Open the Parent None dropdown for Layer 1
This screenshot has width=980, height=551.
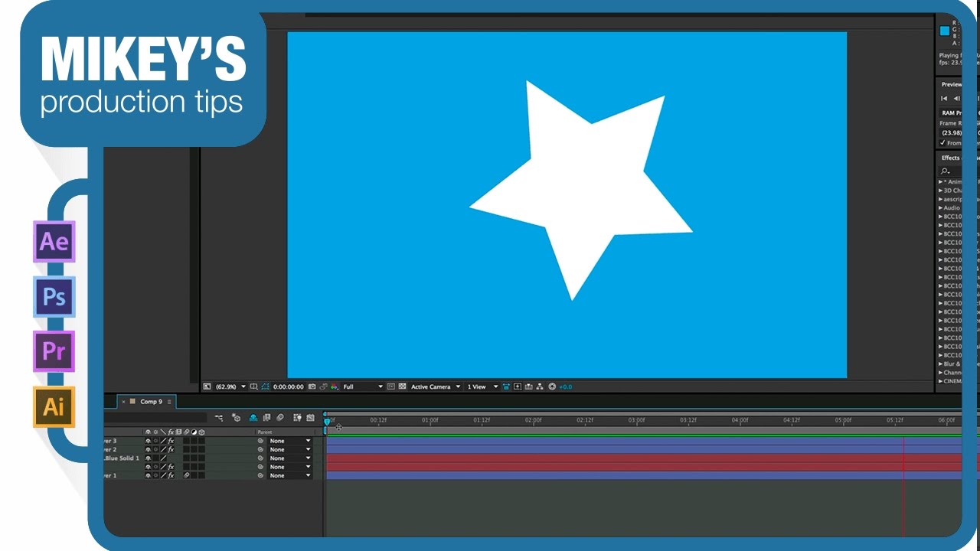click(290, 475)
